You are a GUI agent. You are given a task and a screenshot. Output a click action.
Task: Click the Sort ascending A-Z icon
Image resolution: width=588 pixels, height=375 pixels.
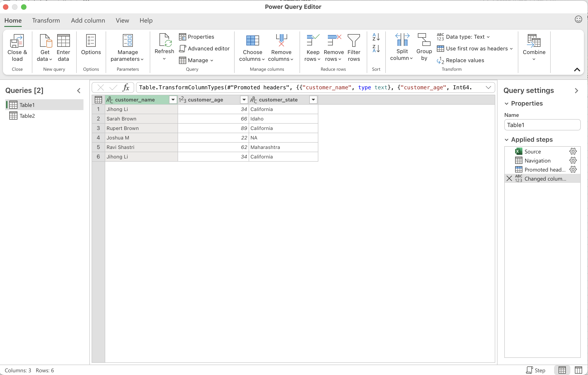[376, 37]
